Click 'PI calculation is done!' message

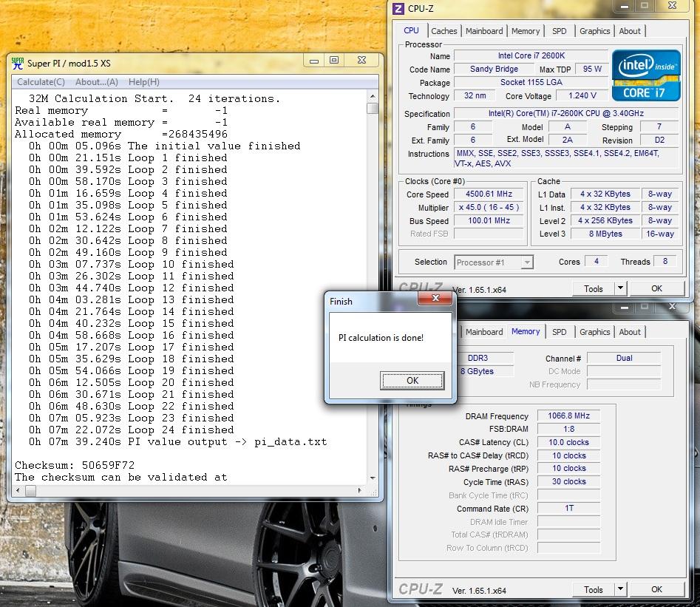click(381, 338)
